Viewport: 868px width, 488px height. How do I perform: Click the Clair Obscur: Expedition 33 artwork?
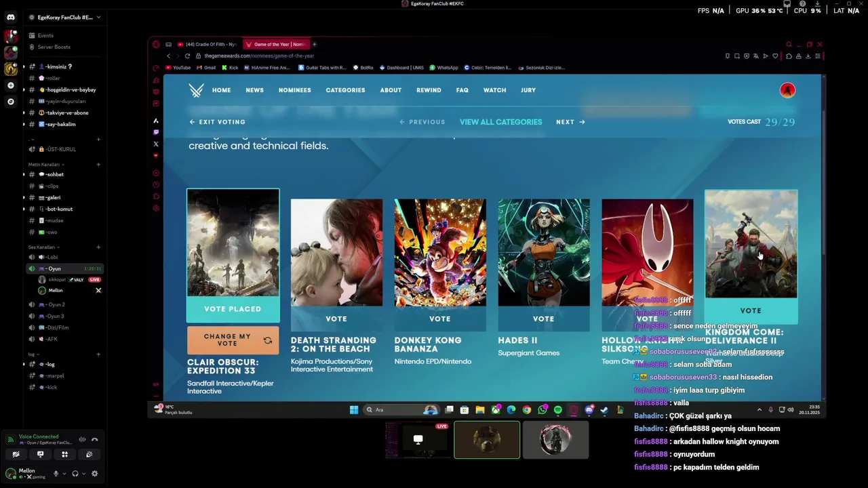point(233,243)
